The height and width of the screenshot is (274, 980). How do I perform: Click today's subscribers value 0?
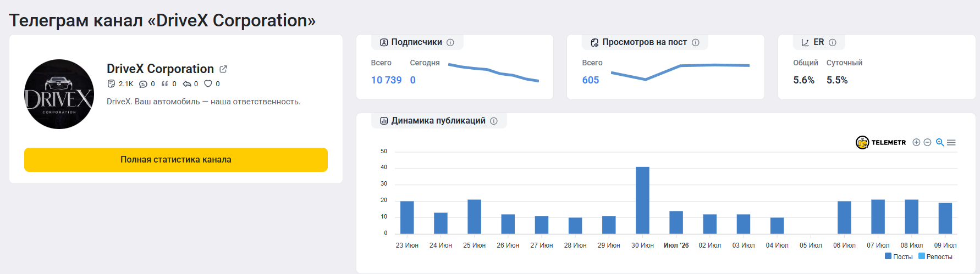click(413, 80)
